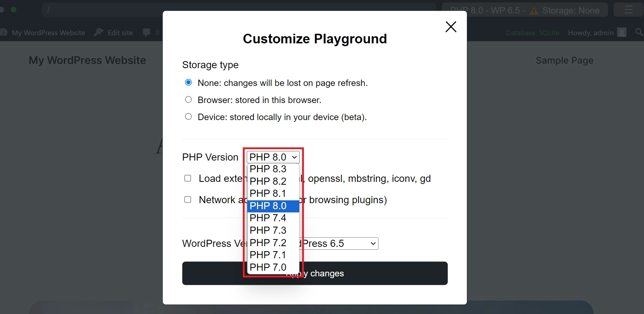This screenshot has height=314, width=644.
Task: Click the playground URL address field
Action: [x=239, y=10]
